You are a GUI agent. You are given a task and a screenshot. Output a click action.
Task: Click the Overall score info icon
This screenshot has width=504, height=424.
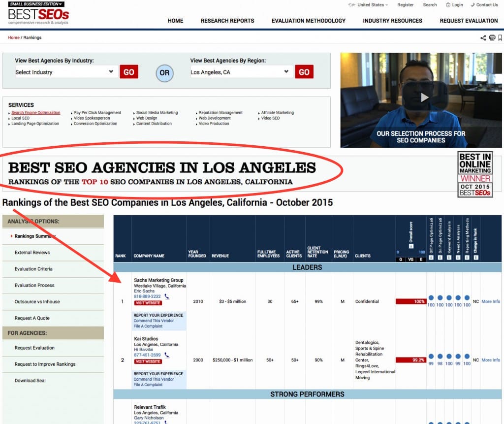(411, 246)
